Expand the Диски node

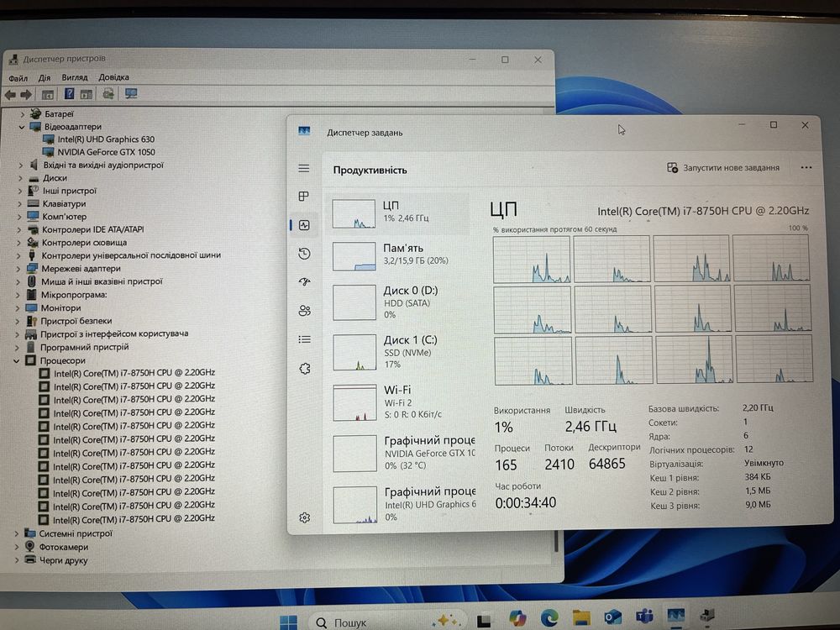(x=21, y=178)
